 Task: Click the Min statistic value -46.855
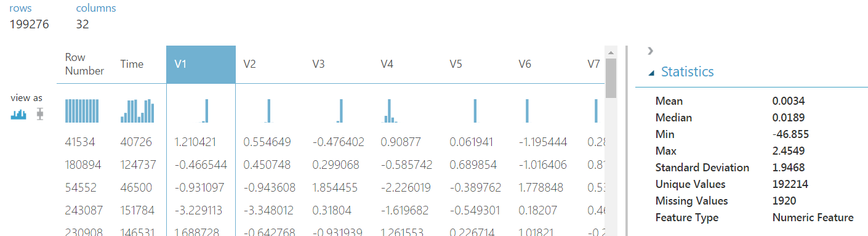click(790, 134)
